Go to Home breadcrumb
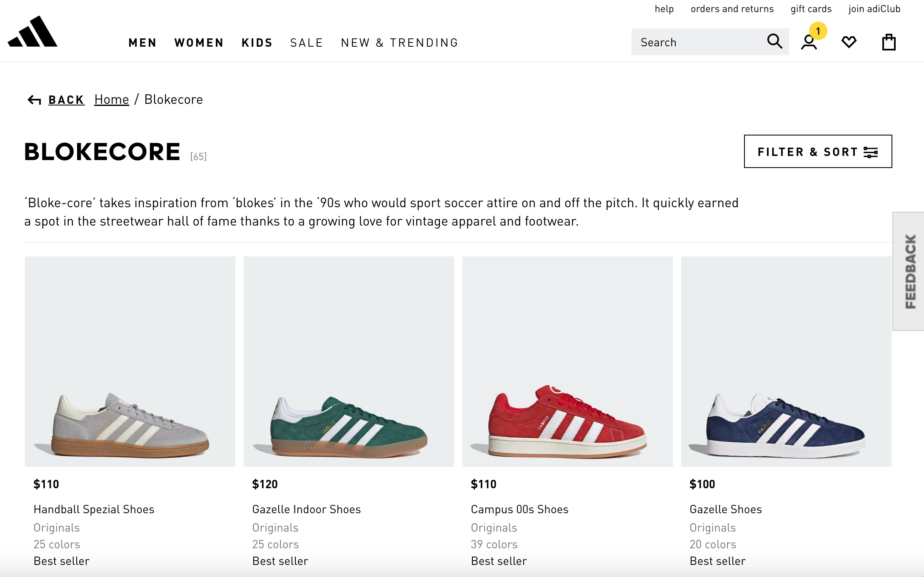Screen dimensions: 924x577 tap(112, 100)
